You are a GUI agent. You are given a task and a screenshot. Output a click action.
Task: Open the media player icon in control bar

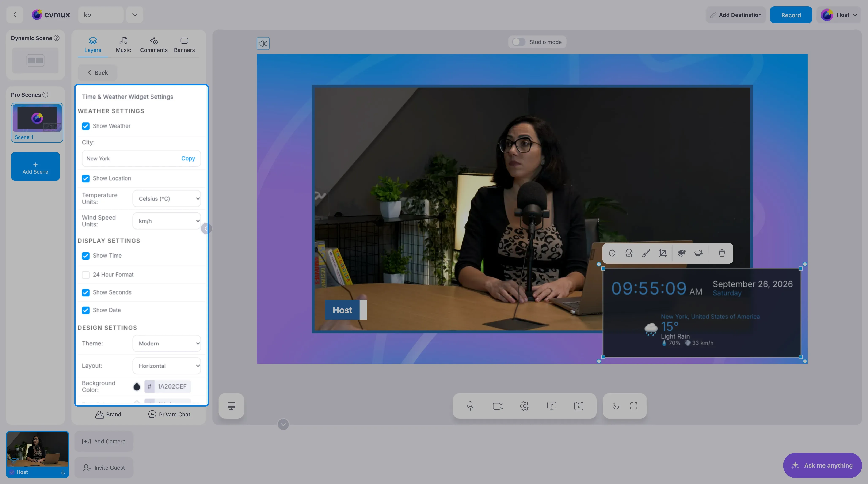tap(579, 406)
